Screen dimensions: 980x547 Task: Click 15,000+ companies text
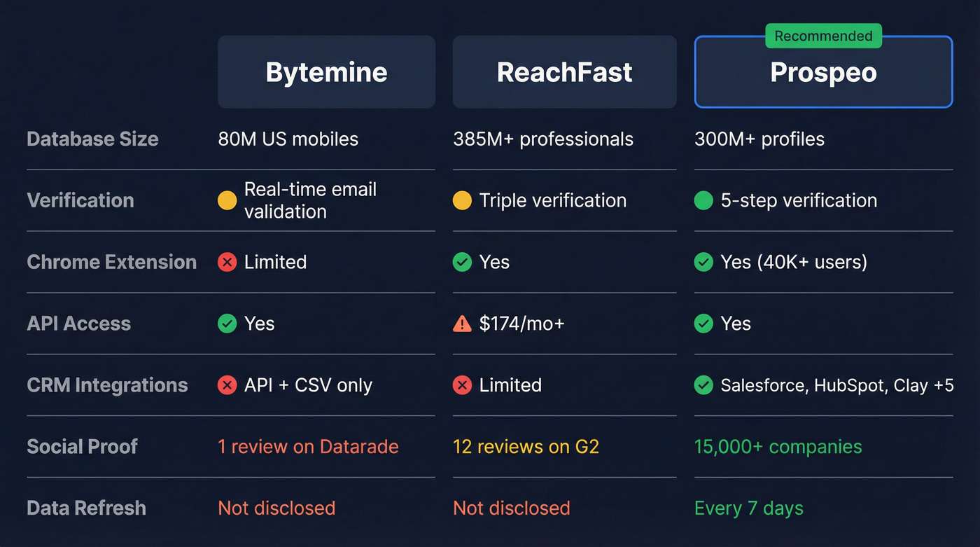[778, 447]
